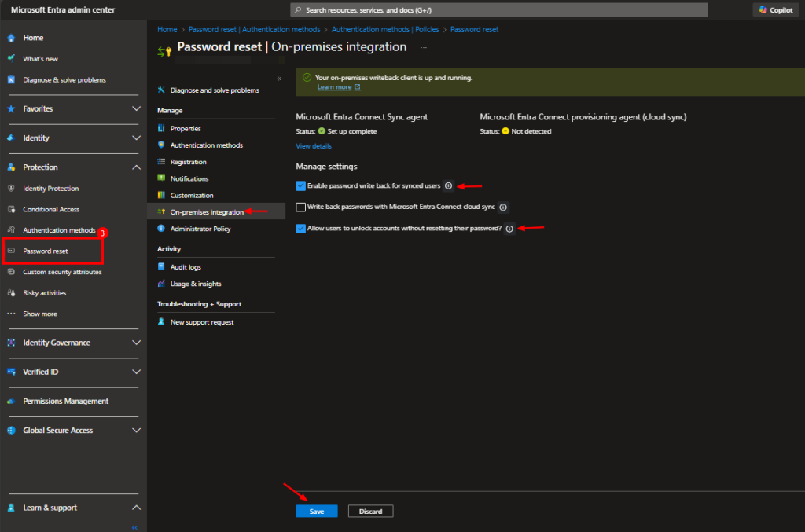Uncheck Enable password write back for synced users
Viewport: 805px width, 532px height.
pyautogui.click(x=301, y=186)
